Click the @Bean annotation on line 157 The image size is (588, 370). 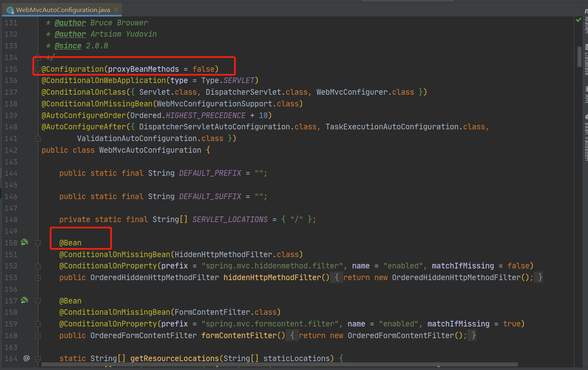pos(70,301)
